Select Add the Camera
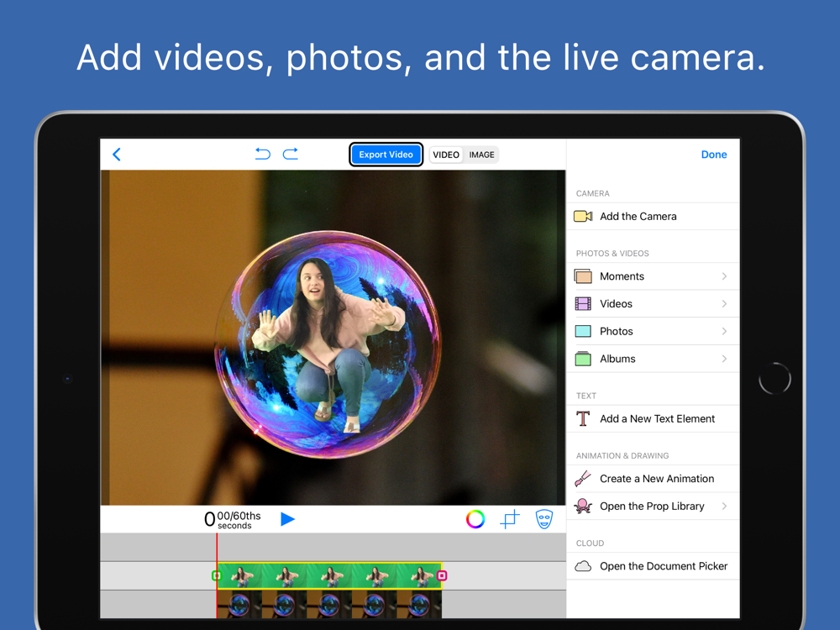Image resolution: width=840 pixels, height=630 pixels. (x=653, y=217)
